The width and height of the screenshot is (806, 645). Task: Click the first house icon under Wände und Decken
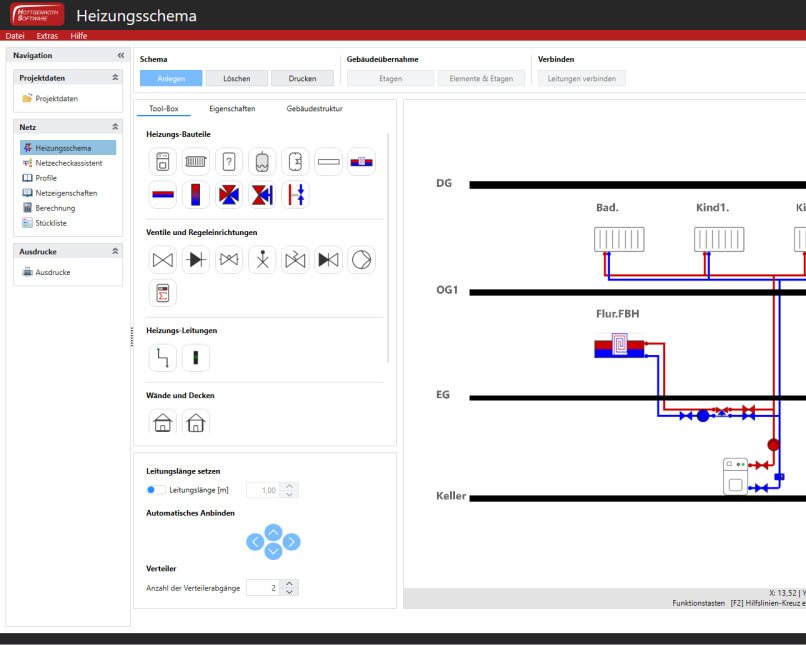point(163,423)
